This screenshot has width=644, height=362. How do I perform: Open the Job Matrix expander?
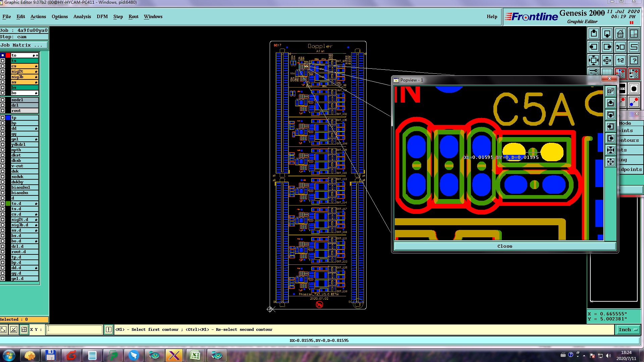pos(23,45)
